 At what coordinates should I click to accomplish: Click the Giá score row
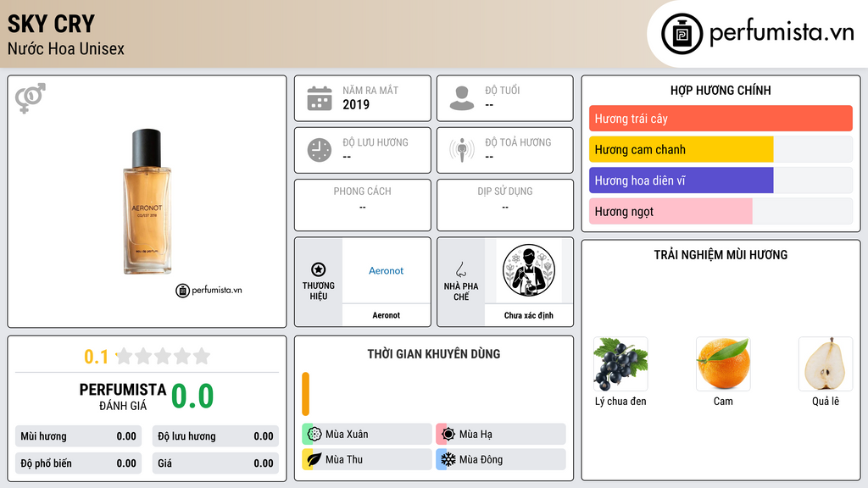pos(215,463)
